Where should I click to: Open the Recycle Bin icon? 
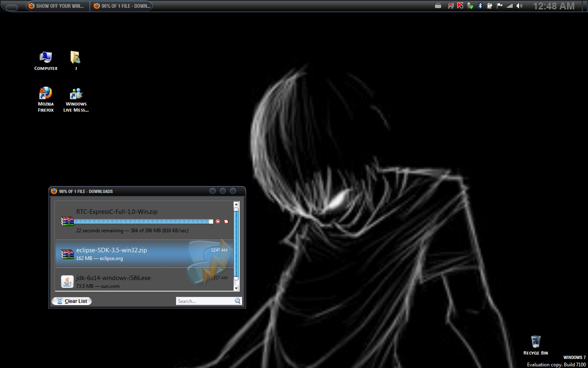click(x=536, y=346)
